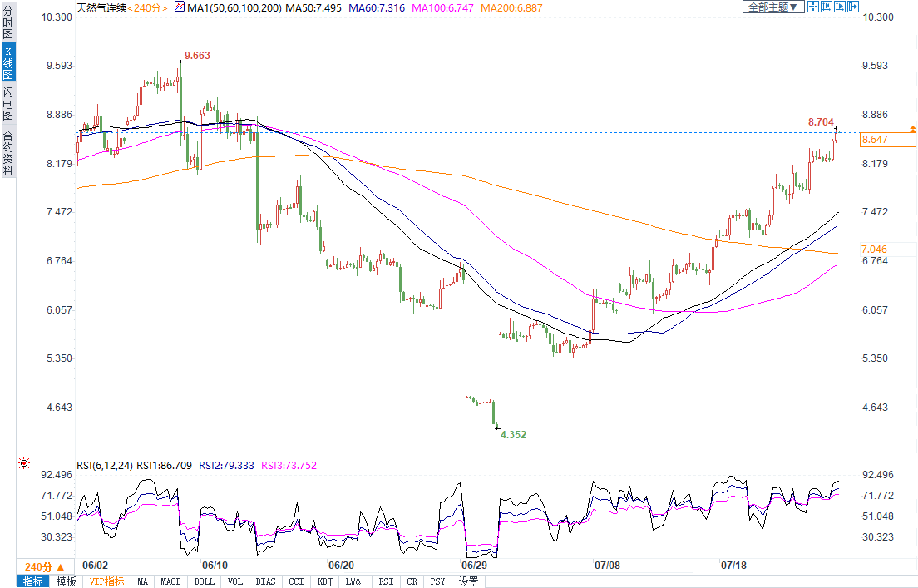The width and height of the screenshot is (918, 588).
Task: Open the 全部主题 theme dropdown
Action: pyautogui.click(x=772, y=7)
